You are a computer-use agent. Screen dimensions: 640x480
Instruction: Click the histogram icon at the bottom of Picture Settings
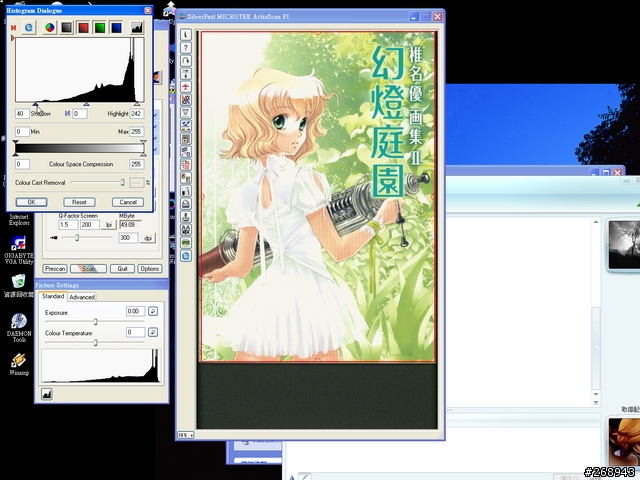47,394
